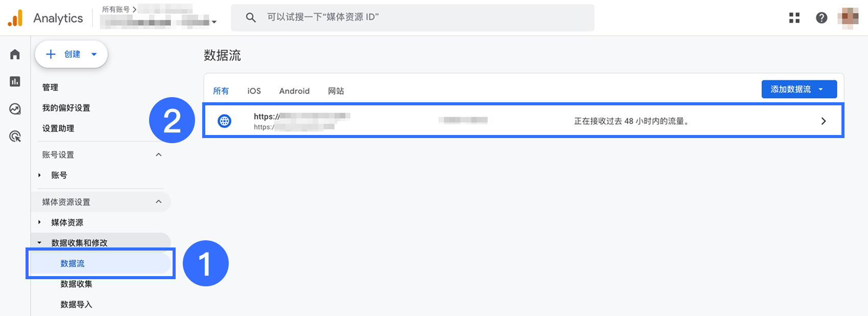Collapse the 账号设置 section chevron
This screenshot has height=316, width=868.
[x=158, y=154]
